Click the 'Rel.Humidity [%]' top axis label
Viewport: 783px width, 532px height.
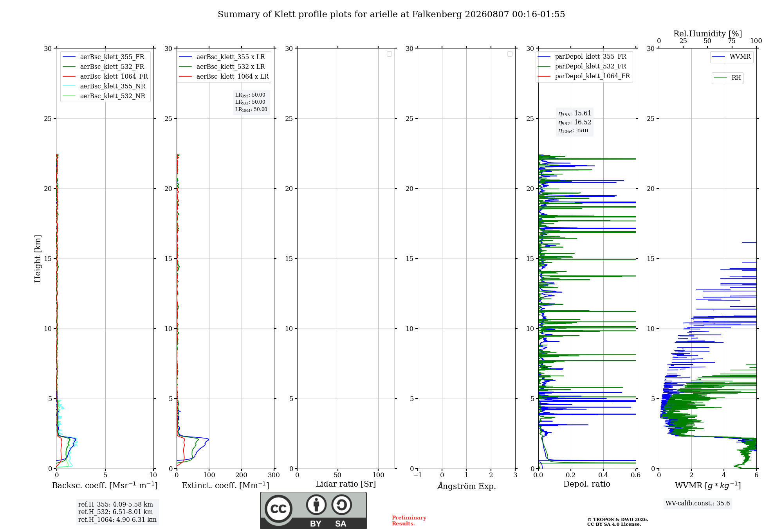pos(708,34)
